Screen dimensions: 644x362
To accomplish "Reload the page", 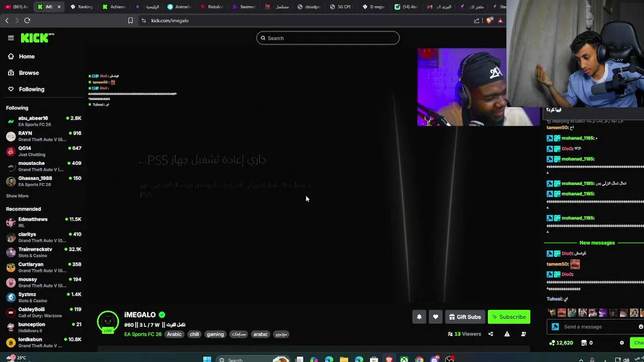I will [x=27, y=21].
